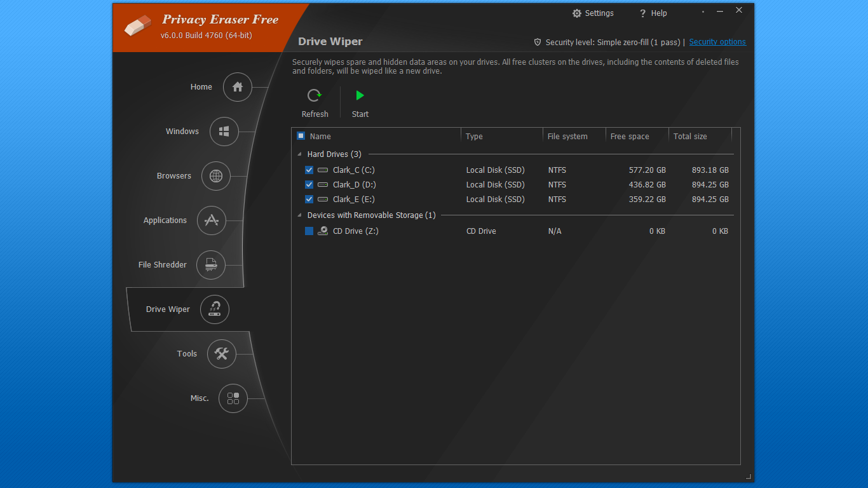Select the Clark_E (E:) row

(x=354, y=199)
